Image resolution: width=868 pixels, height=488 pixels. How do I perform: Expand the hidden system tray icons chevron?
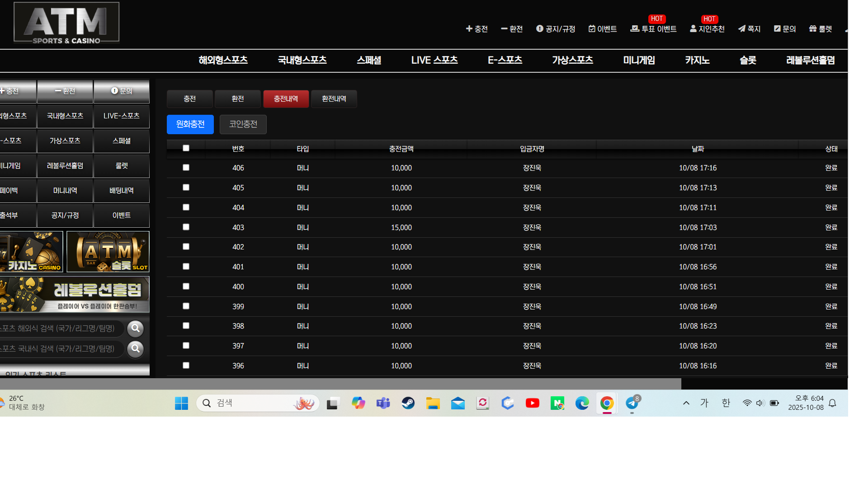(x=686, y=403)
